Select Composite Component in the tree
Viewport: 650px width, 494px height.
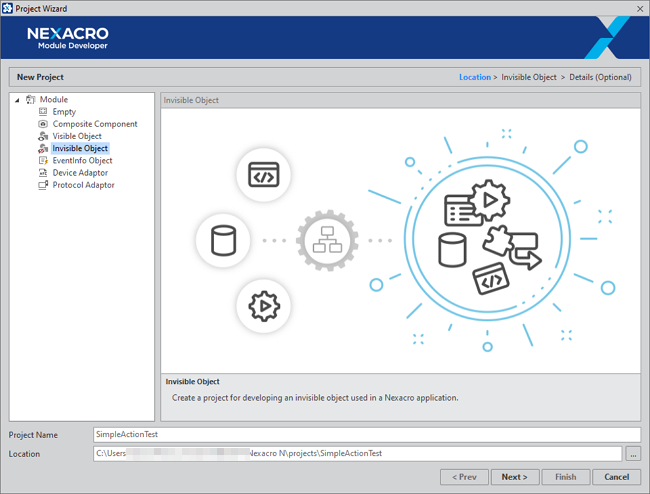95,124
